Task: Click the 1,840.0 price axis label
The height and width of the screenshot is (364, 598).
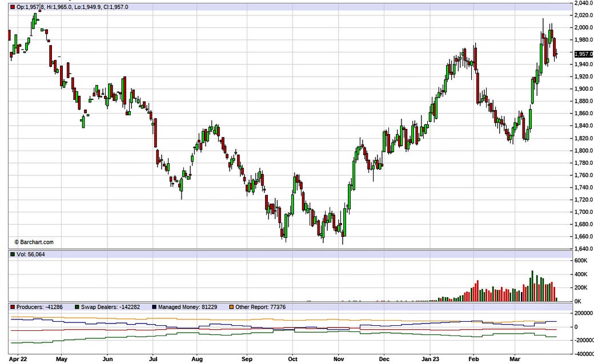Action: [584, 126]
